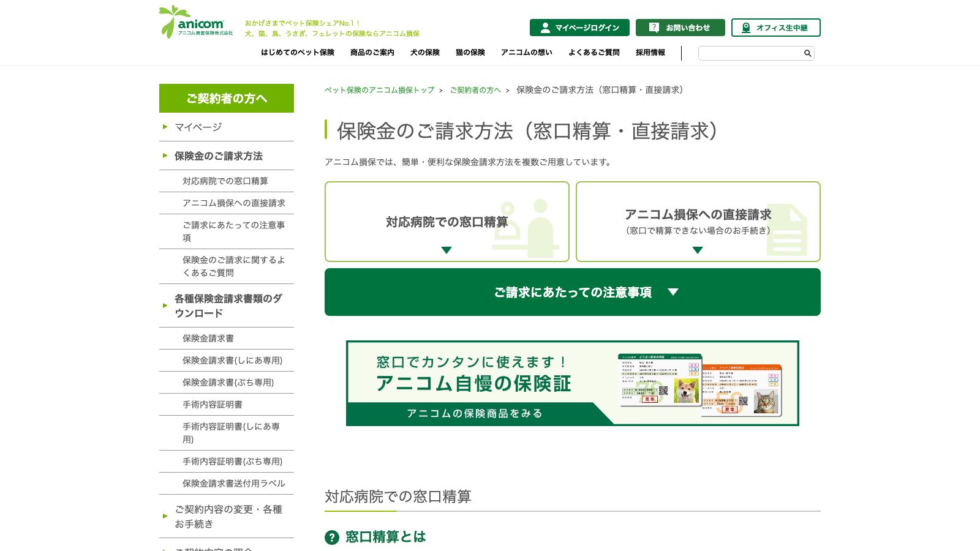Image resolution: width=980 pixels, height=551 pixels.
Task: Open sidebar link ご請求にあたっての注意事項
Action: tap(227, 231)
